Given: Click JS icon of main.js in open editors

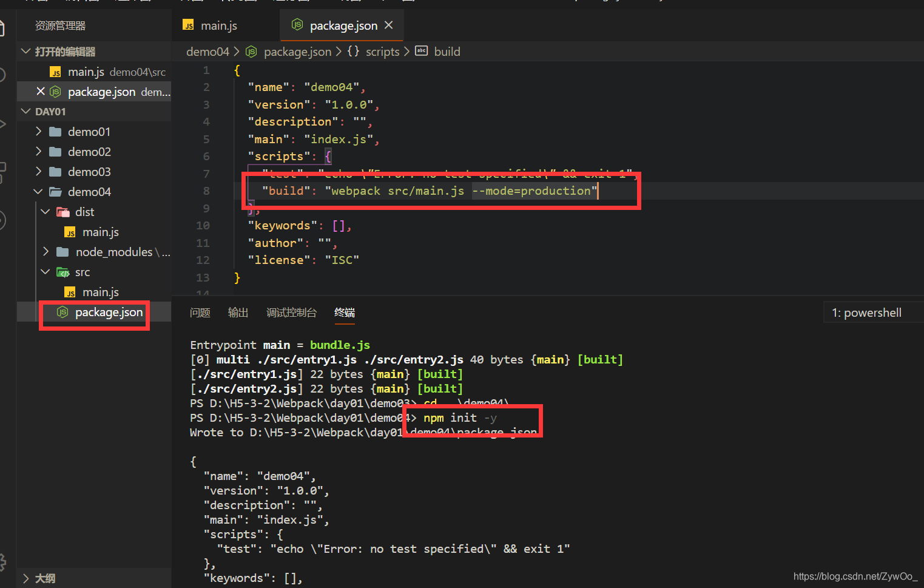Looking at the screenshot, I should tap(56, 72).
